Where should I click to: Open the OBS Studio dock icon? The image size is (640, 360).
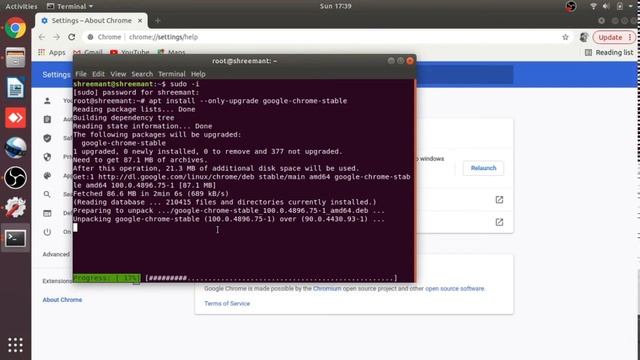point(15,178)
